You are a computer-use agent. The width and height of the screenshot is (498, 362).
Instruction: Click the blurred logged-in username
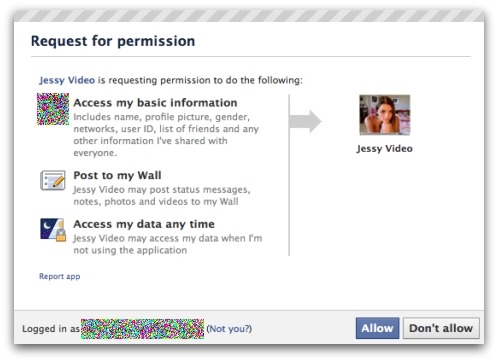point(142,329)
